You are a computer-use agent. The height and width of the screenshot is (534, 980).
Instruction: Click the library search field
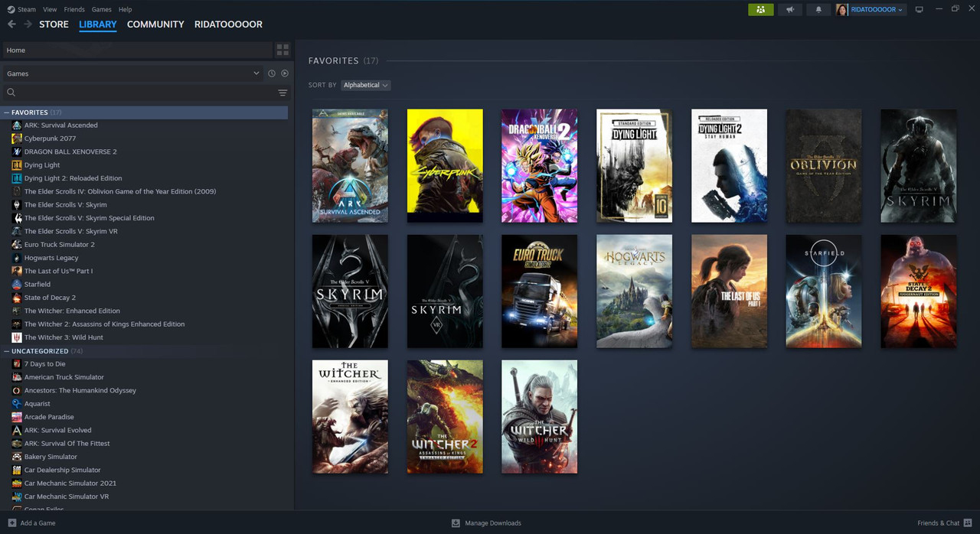coord(138,93)
